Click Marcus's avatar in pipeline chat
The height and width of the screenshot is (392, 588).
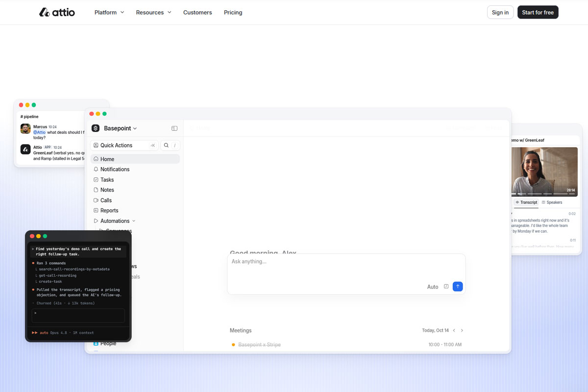tap(25, 129)
